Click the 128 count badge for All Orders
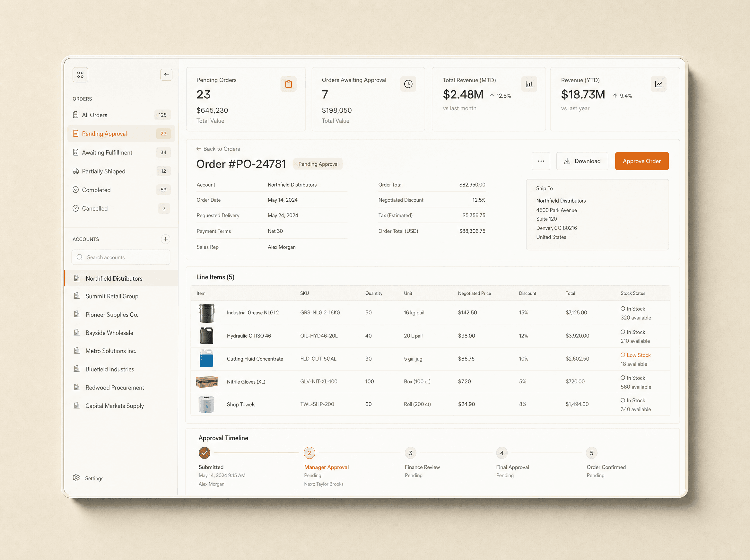 coord(163,115)
